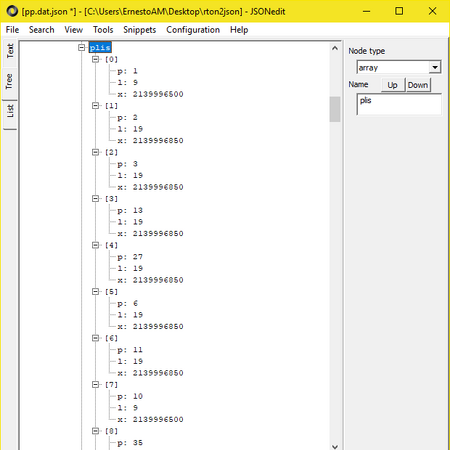Viewport: 450px width, 450px height.
Task: Open the Snippets menu
Action: click(x=140, y=30)
